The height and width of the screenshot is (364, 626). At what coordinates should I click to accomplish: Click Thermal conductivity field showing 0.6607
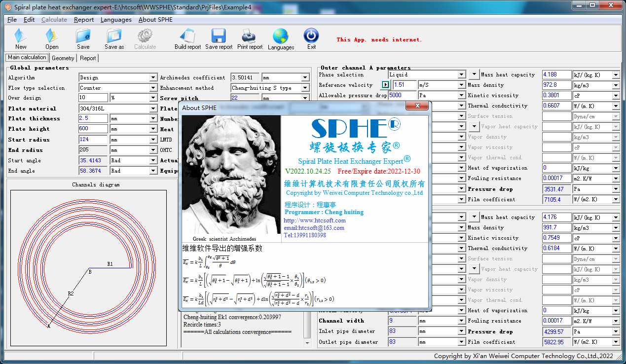tap(556, 106)
